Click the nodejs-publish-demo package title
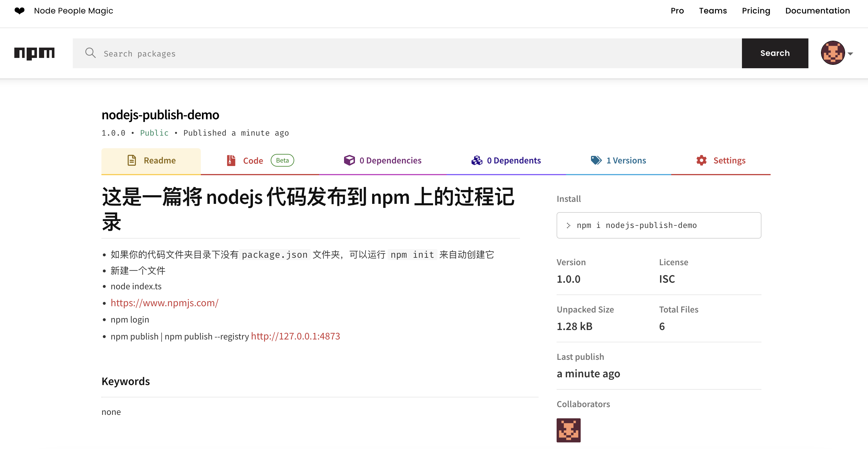This screenshot has width=868, height=449. tap(160, 115)
